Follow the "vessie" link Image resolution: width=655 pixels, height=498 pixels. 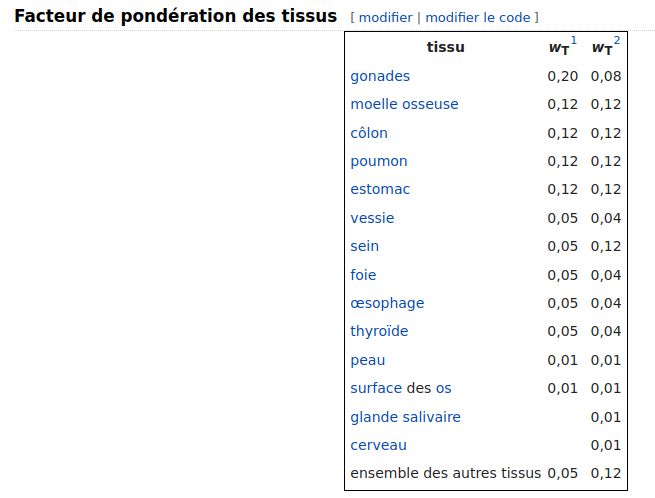point(372,218)
